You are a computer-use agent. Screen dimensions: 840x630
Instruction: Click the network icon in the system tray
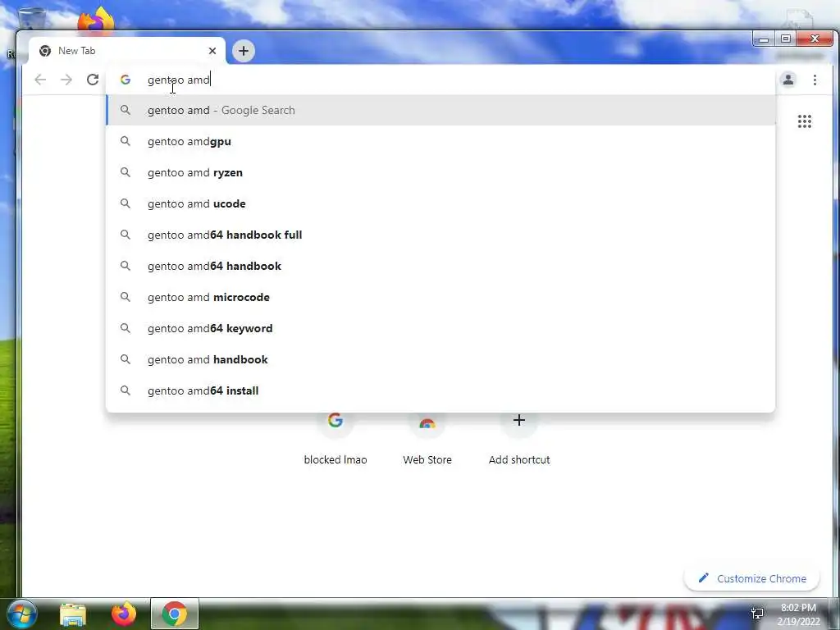757,613
